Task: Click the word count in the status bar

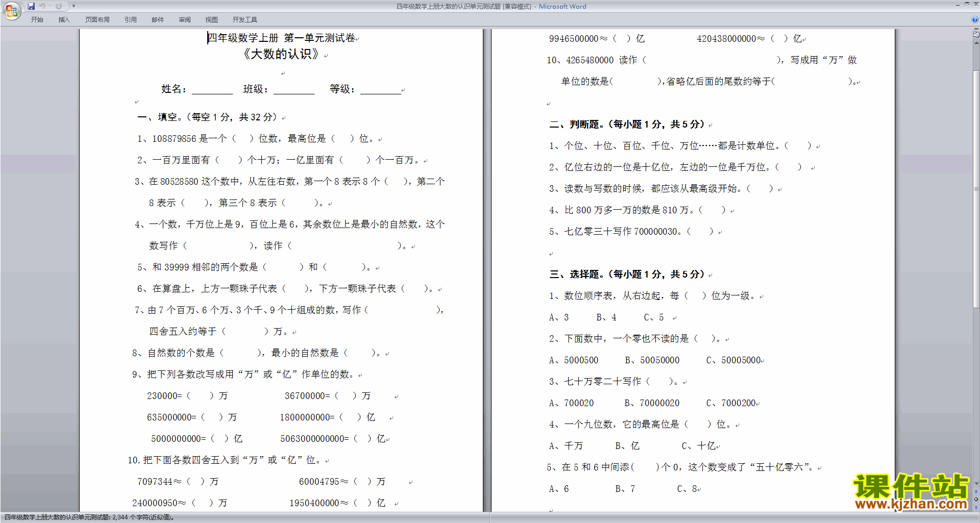Action: click(x=90, y=517)
